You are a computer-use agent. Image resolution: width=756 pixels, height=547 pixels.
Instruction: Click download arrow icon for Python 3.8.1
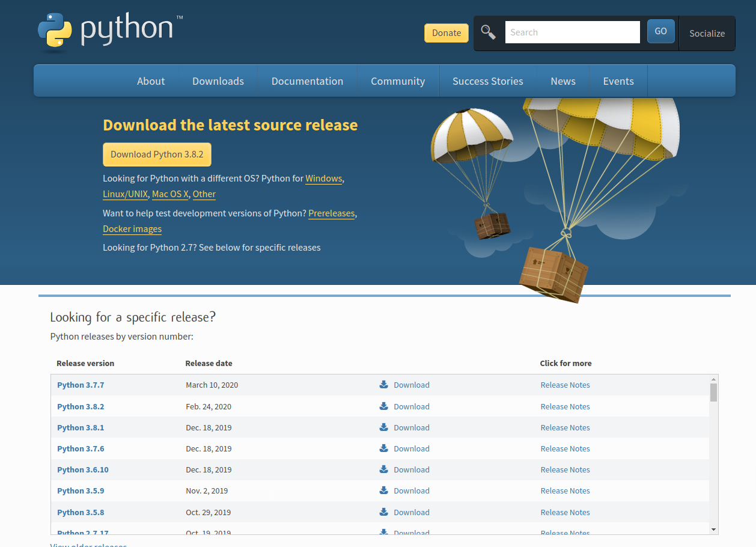[384, 427]
